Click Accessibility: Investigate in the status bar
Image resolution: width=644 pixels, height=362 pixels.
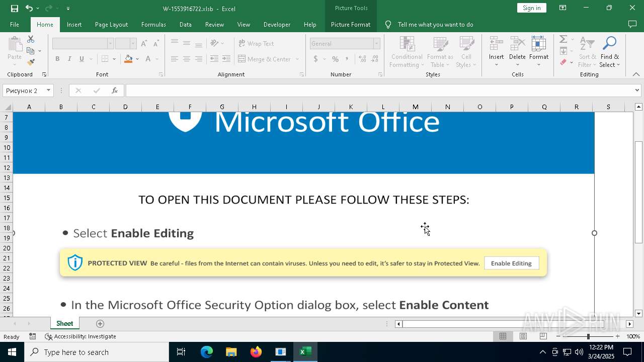pyautogui.click(x=80, y=336)
